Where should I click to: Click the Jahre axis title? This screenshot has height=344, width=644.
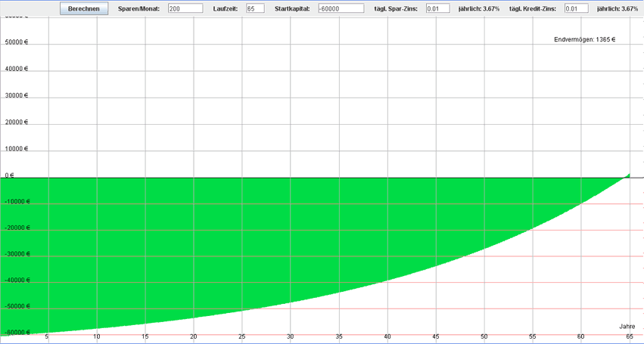tap(627, 327)
